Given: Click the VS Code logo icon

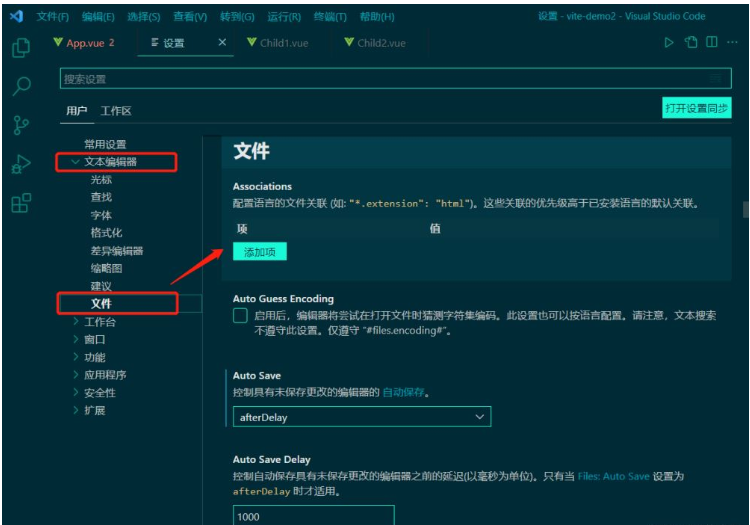Looking at the screenshot, I should (16, 16).
